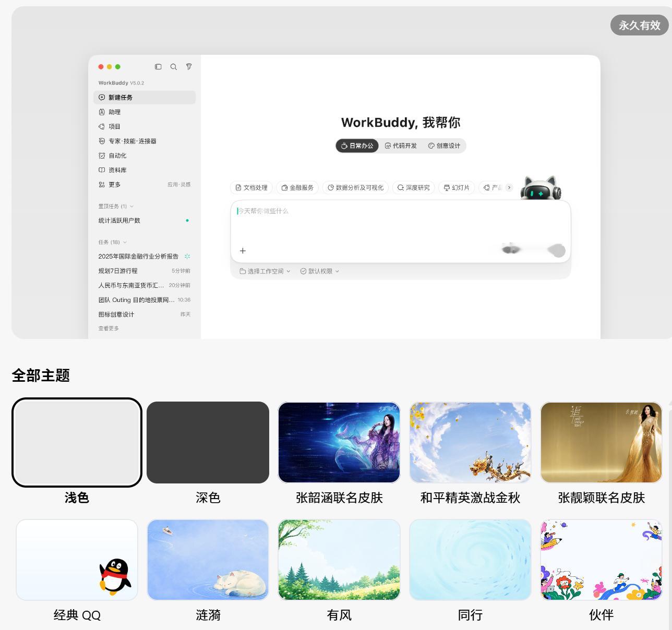Click the robot cat mascot
The width and height of the screenshot is (672, 630).
tap(541, 188)
